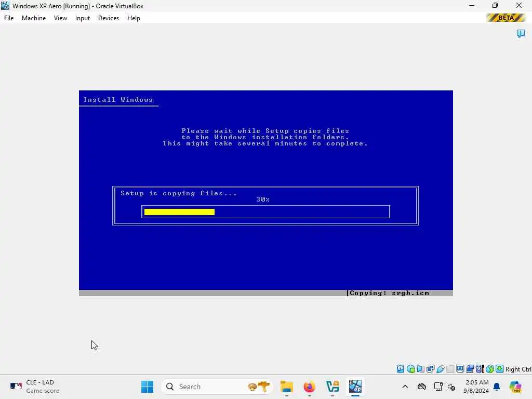Open the Copilot preview taskbar icon

[515, 387]
